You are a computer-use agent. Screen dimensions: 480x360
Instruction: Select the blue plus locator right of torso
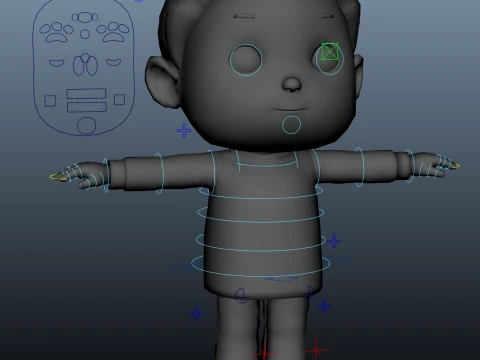334,241
